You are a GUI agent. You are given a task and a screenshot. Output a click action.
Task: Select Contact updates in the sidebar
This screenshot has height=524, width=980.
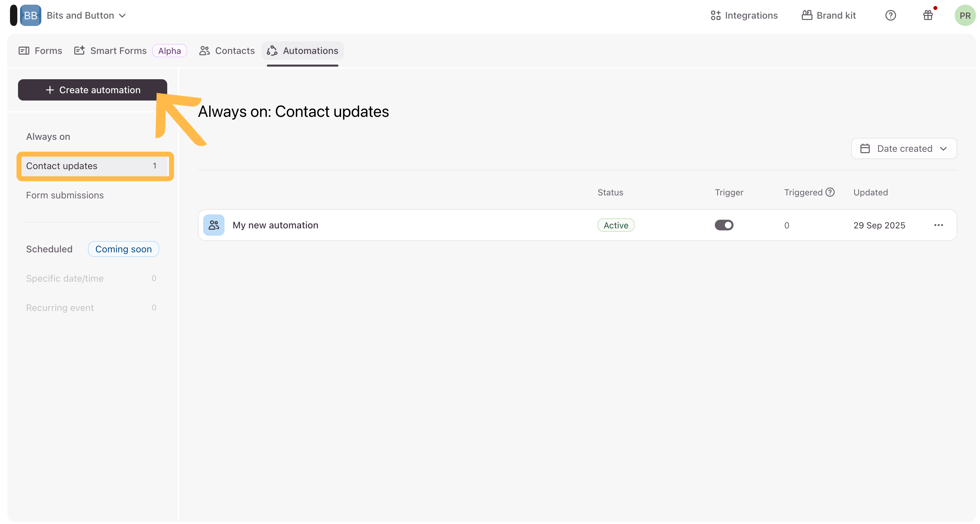pyautogui.click(x=62, y=166)
